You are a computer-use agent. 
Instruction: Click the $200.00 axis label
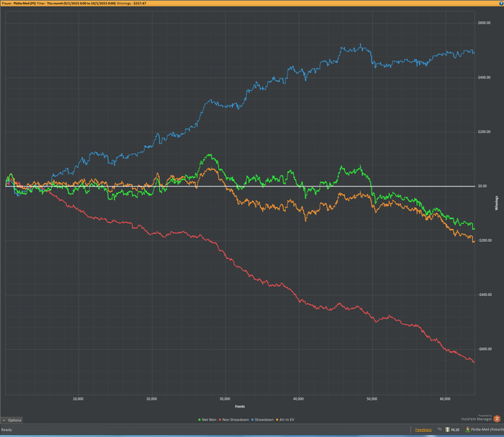point(484,132)
